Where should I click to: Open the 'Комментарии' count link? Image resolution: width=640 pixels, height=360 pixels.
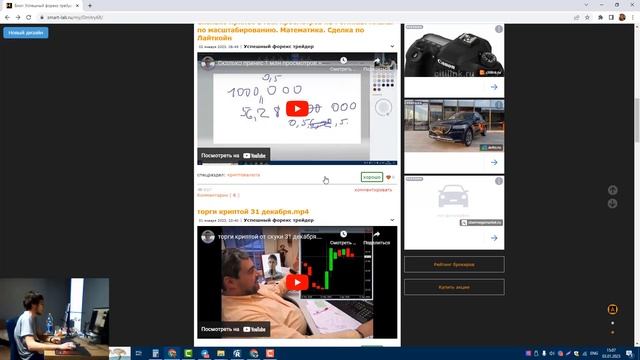coord(218,195)
